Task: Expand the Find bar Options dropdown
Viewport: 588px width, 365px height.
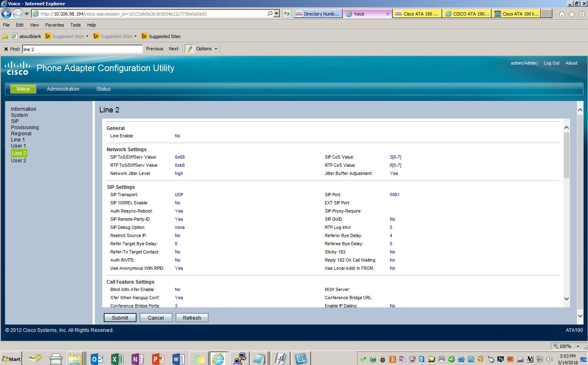Action: (207, 49)
